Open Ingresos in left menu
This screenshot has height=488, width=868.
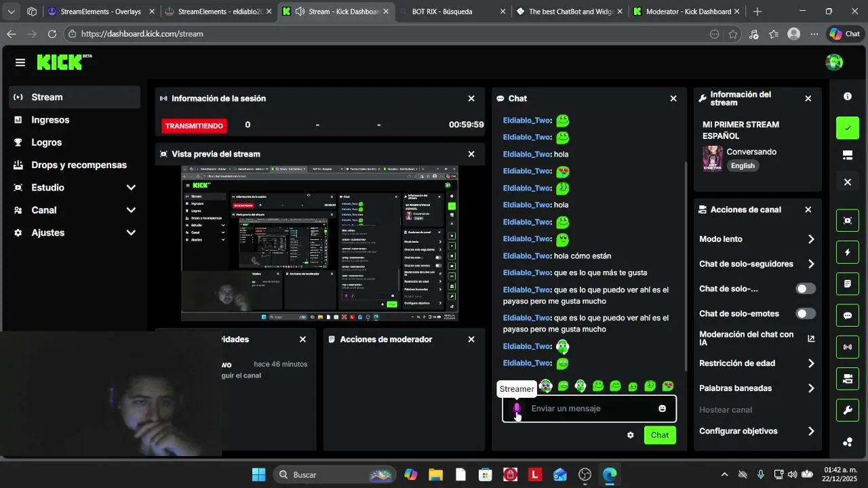coord(75,120)
